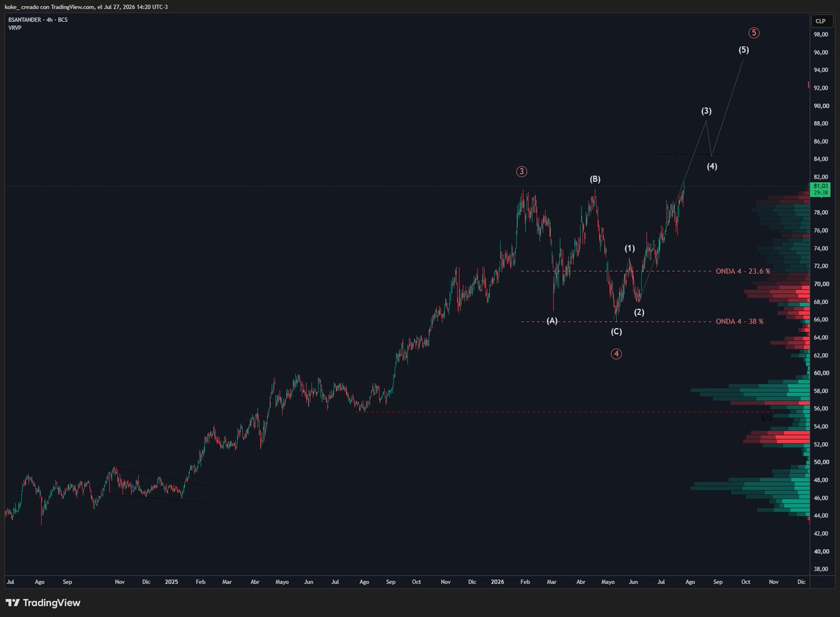Viewport: 840px width, 617px height.
Task: Open the CLP currency selector
Action: [820, 22]
